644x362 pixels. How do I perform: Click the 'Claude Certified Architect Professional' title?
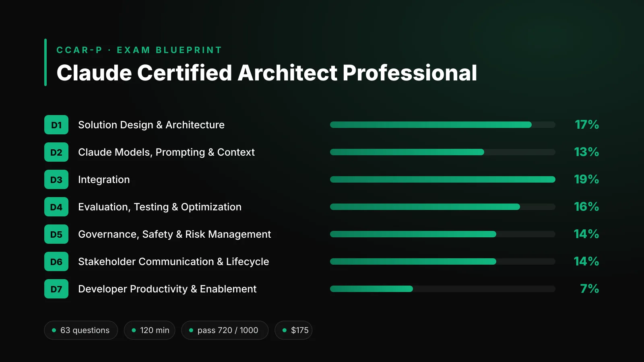coord(267,73)
